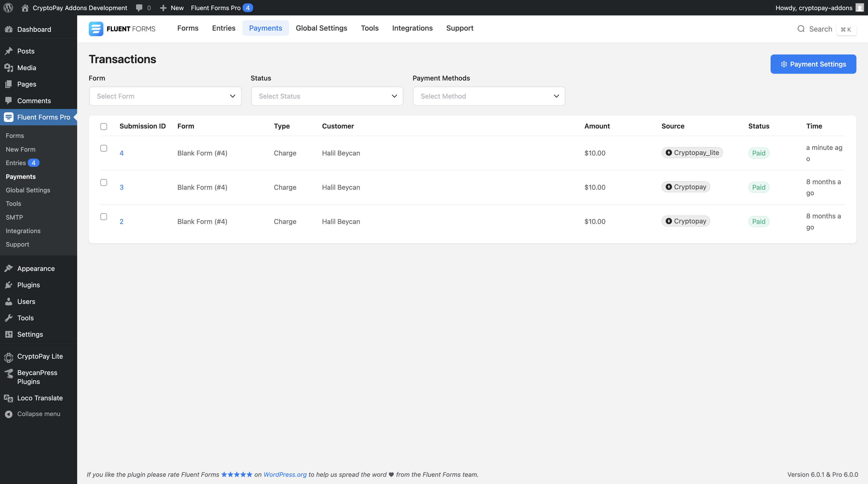Viewport: 868px width, 484px height.
Task: Click the Users person icon
Action: 9,302
